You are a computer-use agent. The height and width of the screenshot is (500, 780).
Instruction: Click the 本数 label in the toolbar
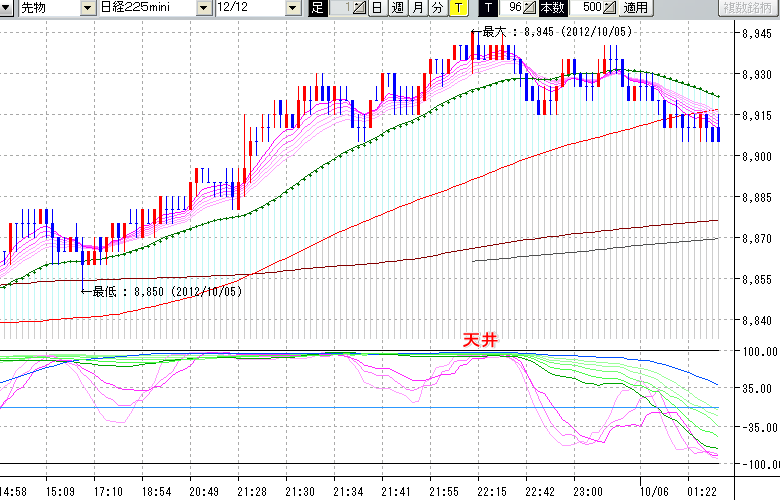click(x=552, y=8)
